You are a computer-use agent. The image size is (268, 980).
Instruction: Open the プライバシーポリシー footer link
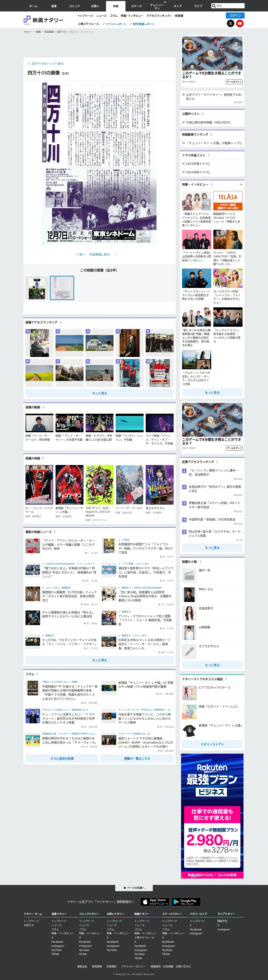[x=133, y=966]
